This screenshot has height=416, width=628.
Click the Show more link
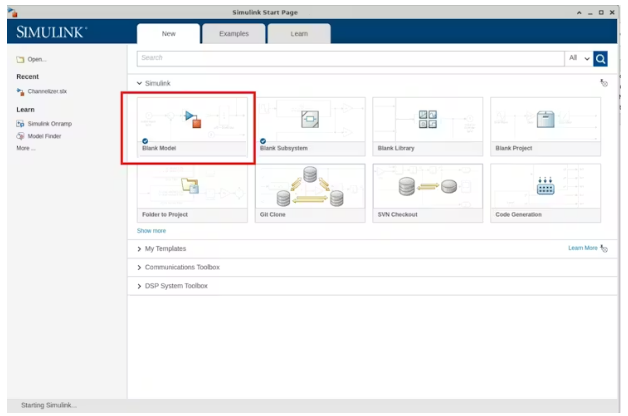tap(151, 231)
